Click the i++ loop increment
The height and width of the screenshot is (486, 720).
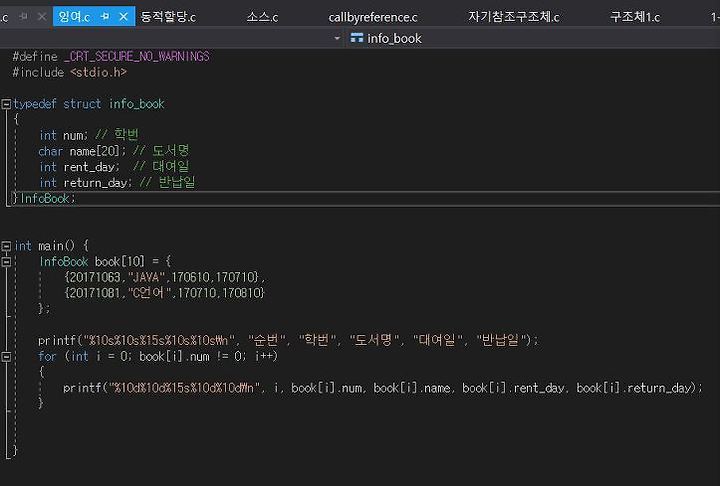265,356
